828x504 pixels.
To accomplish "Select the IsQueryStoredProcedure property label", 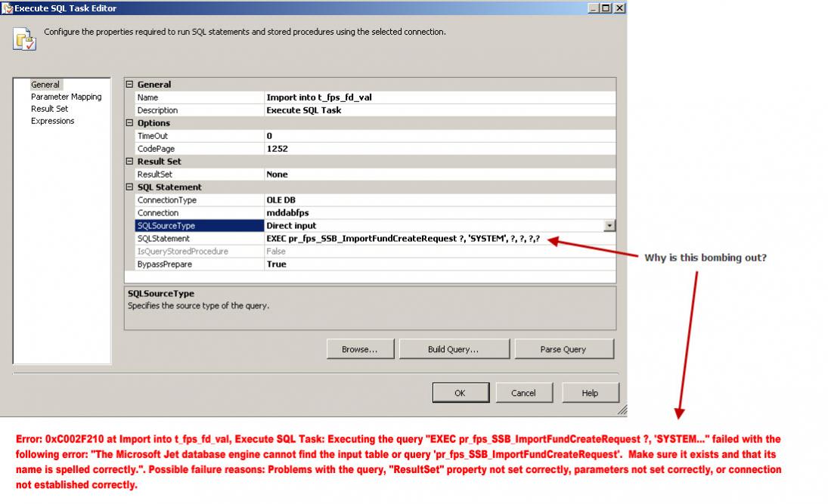I will (x=200, y=251).
